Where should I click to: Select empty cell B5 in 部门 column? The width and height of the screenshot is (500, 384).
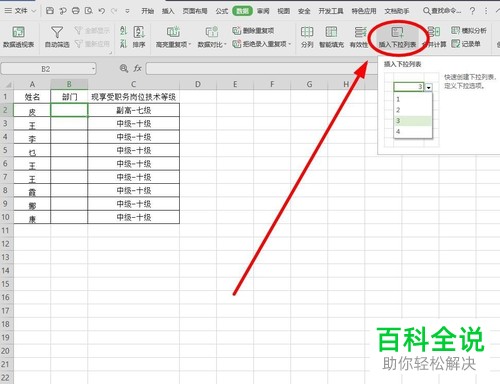pyautogui.click(x=69, y=150)
